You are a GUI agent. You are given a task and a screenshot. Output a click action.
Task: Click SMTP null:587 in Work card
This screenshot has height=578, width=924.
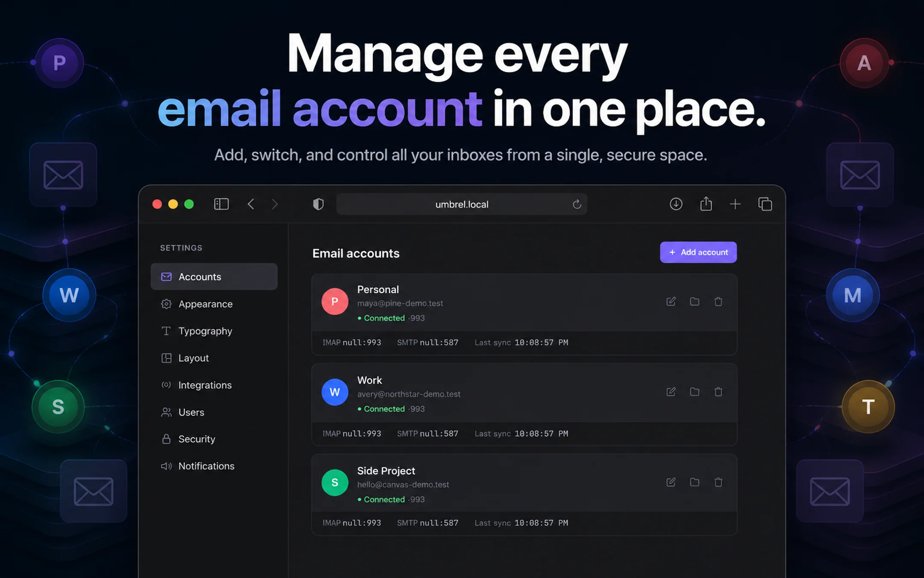coord(427,433)
